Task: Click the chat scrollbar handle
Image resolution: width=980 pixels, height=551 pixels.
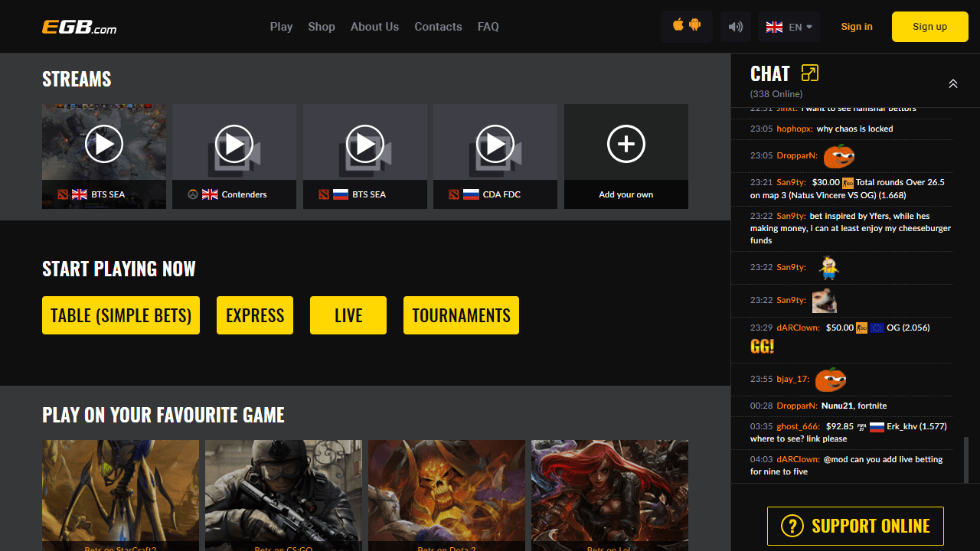Action: pyautogui.click(x=965, y=459)
